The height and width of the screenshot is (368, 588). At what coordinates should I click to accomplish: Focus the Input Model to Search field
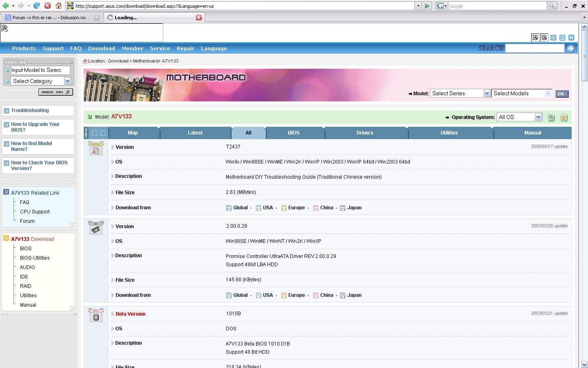(x=40, y=70)
